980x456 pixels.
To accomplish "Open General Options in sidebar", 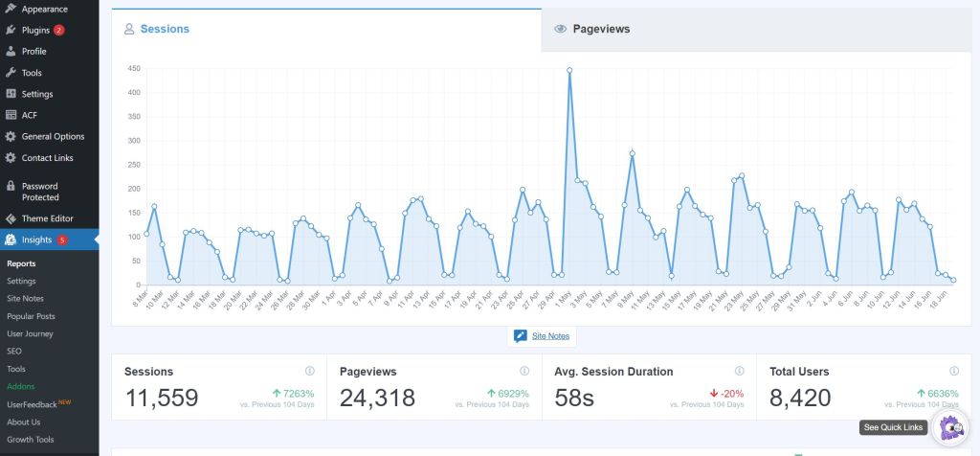I will [53, 136].
